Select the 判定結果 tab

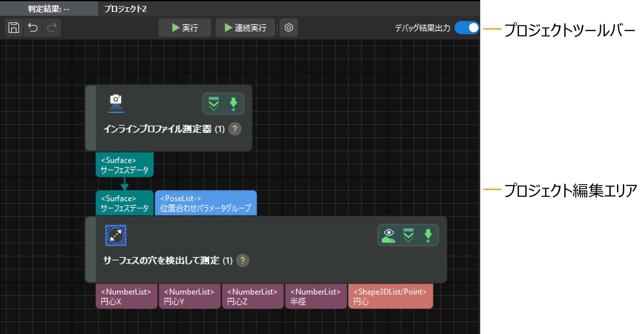coord(49,9)
